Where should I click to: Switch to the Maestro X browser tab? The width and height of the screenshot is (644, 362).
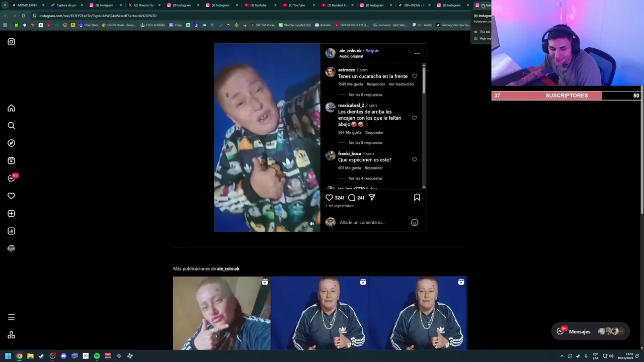(x=143, y=5)
